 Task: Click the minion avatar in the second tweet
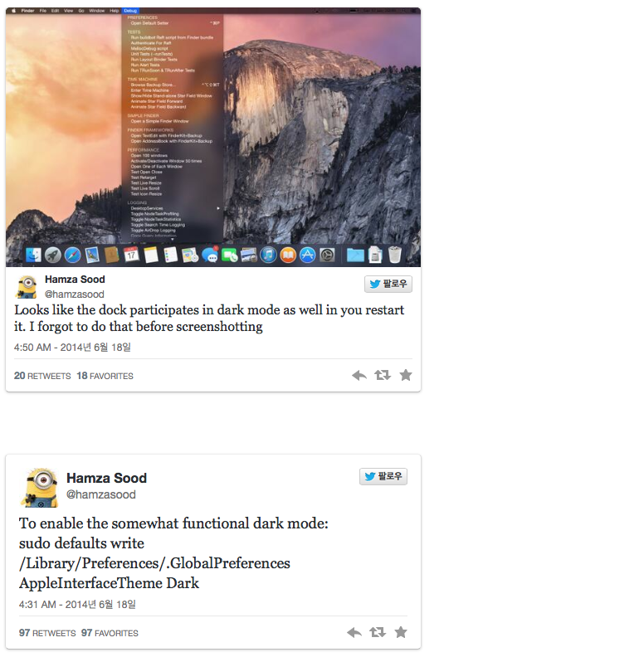[39, 487]
